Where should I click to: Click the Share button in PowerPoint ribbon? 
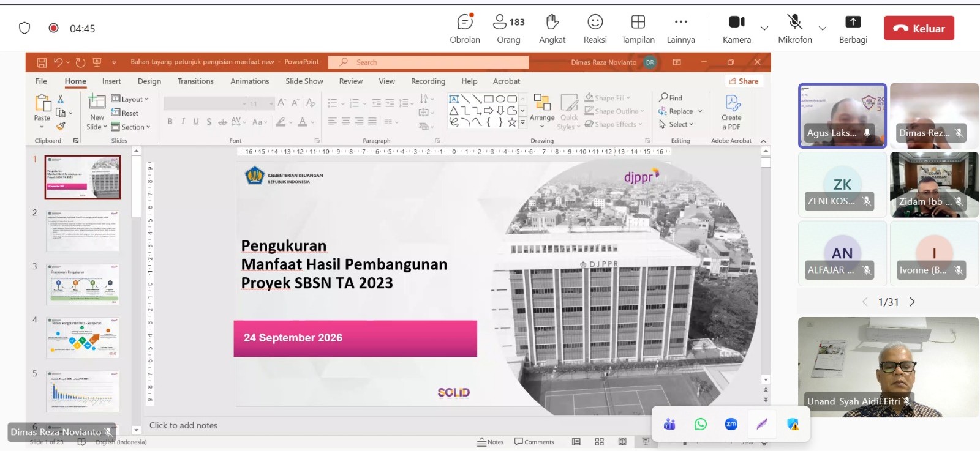click(744, 81)
